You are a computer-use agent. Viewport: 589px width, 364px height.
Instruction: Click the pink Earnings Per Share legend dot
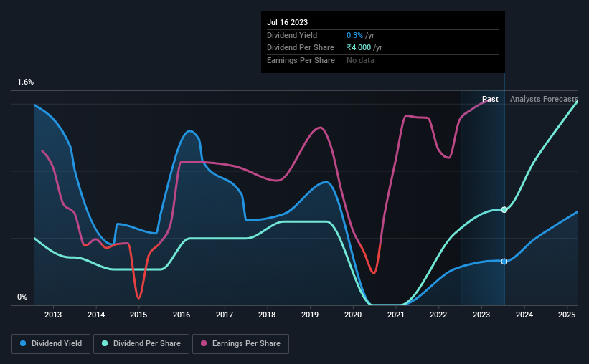pos(204,343)
